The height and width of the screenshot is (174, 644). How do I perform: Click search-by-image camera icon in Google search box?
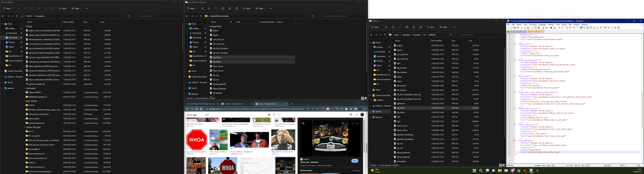tap(269, 115)
